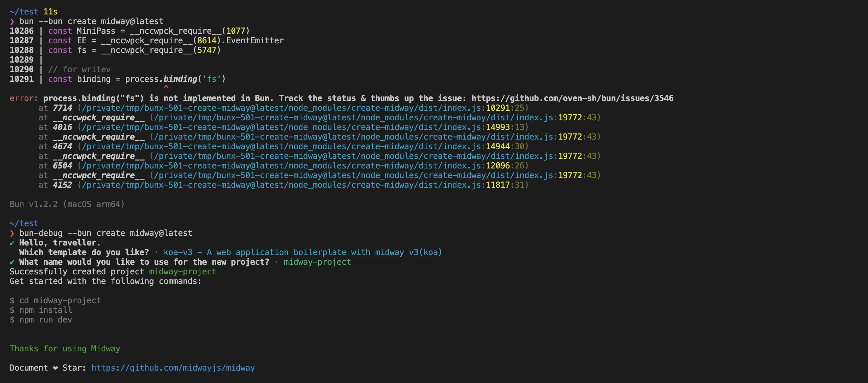Click the red caret under 'binding'
The image size is (868, 383).
pyautogui.click(x=166, y=87)
